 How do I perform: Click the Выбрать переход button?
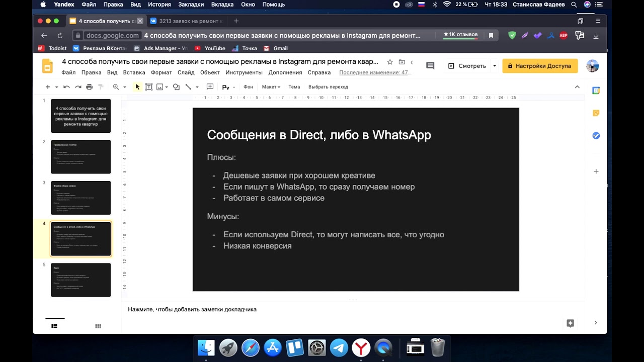tap(328, 87)
